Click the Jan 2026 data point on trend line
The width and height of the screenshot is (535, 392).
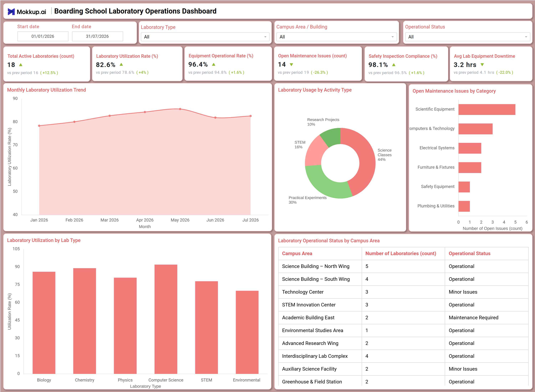39,126
